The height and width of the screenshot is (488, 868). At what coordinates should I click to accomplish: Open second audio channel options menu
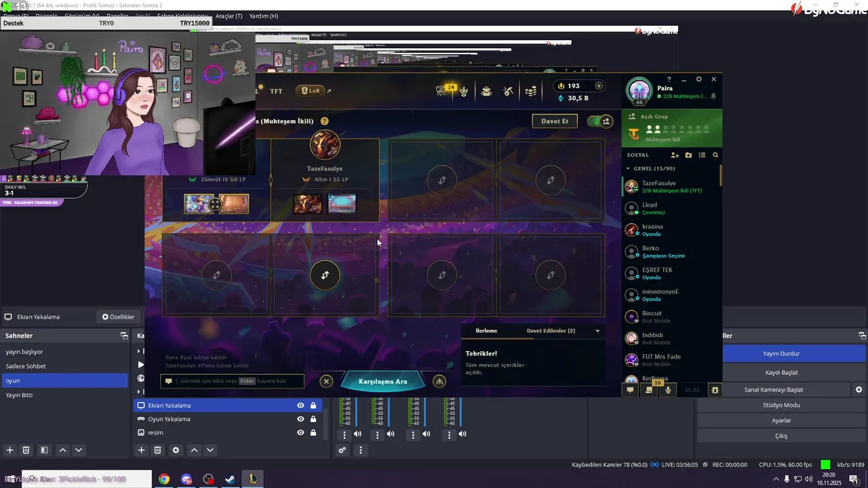(x=378, y=434)
